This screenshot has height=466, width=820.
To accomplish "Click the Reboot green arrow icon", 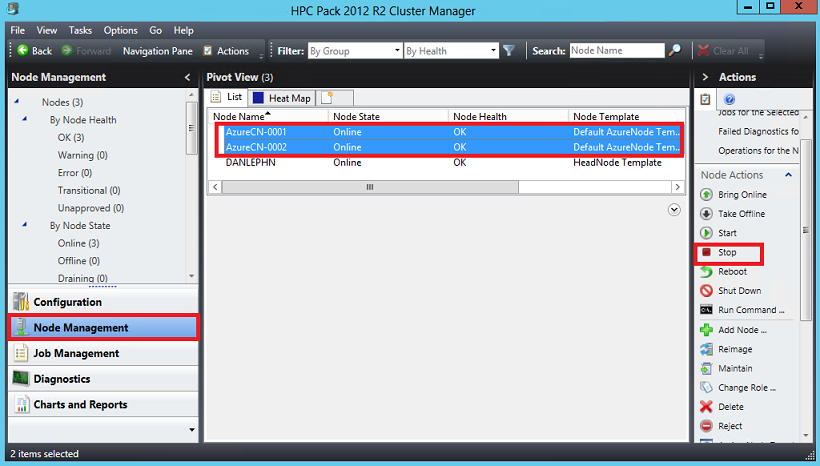I will 706,271.
